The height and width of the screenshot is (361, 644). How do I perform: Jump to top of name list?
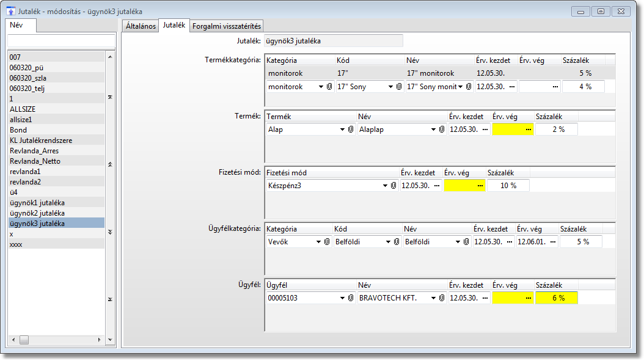coord(110,97)
